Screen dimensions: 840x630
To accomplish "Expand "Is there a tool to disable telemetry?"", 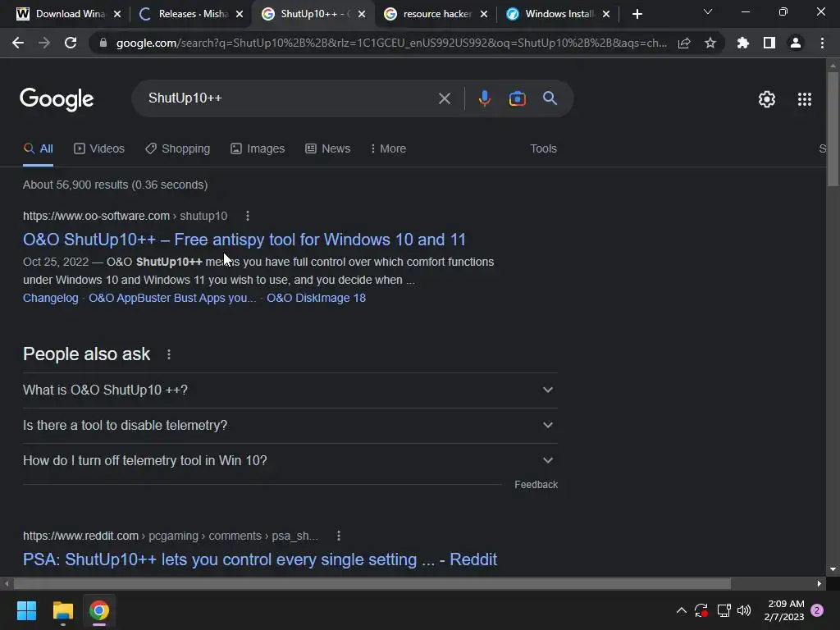I will pos(290,426).
